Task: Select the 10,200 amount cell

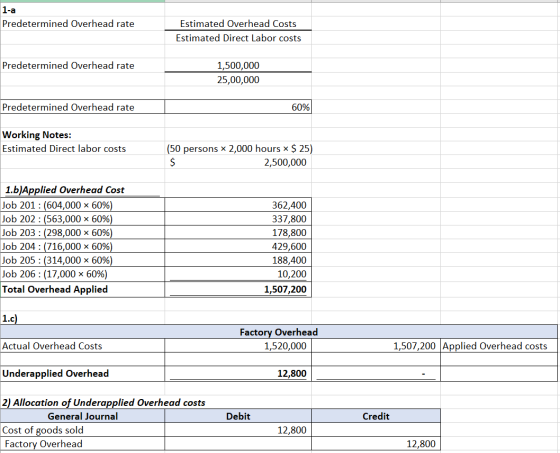Action: [x=238, y=274]
